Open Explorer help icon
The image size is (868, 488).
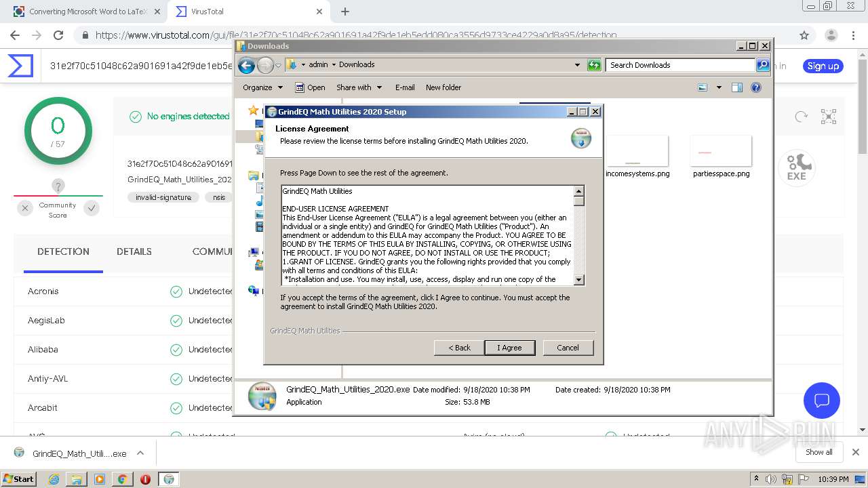pos(756,87)
